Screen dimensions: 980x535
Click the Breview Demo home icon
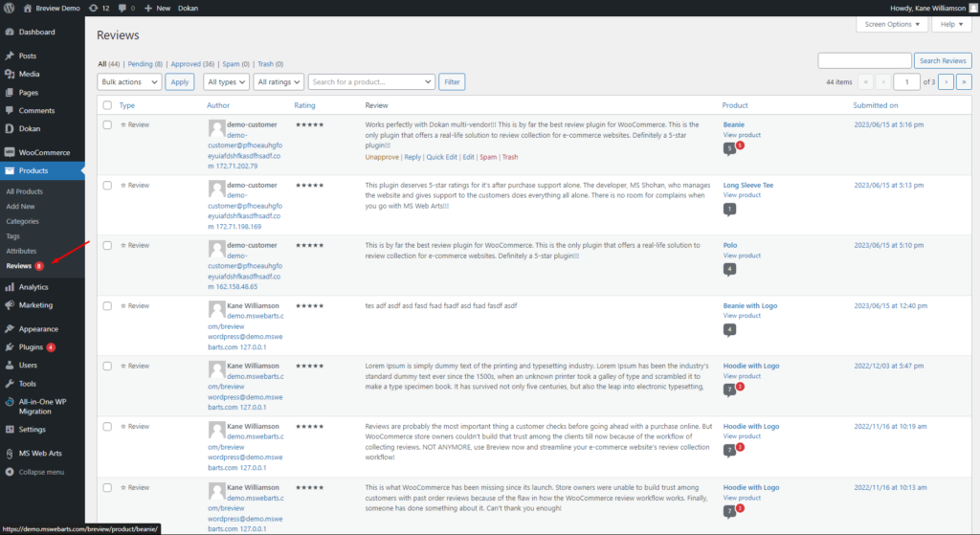coord(28,8)
